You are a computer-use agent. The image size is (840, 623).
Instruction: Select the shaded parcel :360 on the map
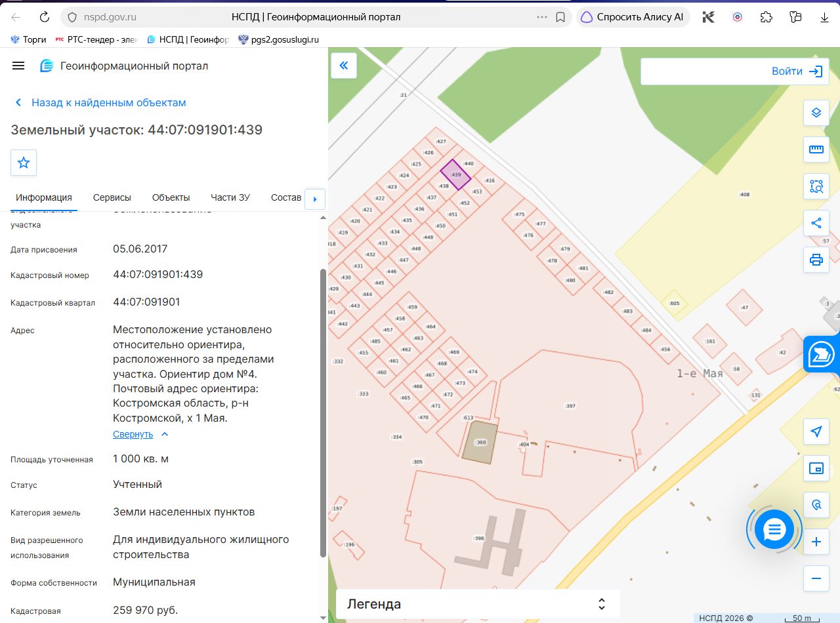[480, 442]
